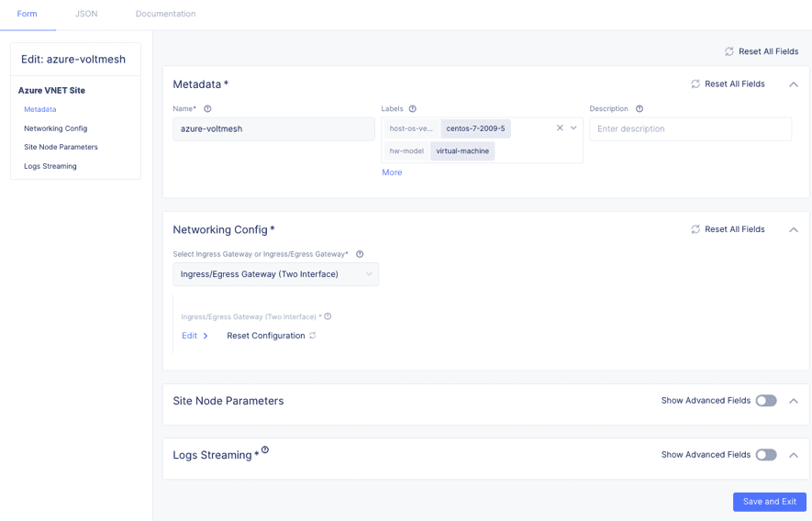This screenshot has height=521, width=812.
Task: Click the help icon beside Labels
Action: 413,109
